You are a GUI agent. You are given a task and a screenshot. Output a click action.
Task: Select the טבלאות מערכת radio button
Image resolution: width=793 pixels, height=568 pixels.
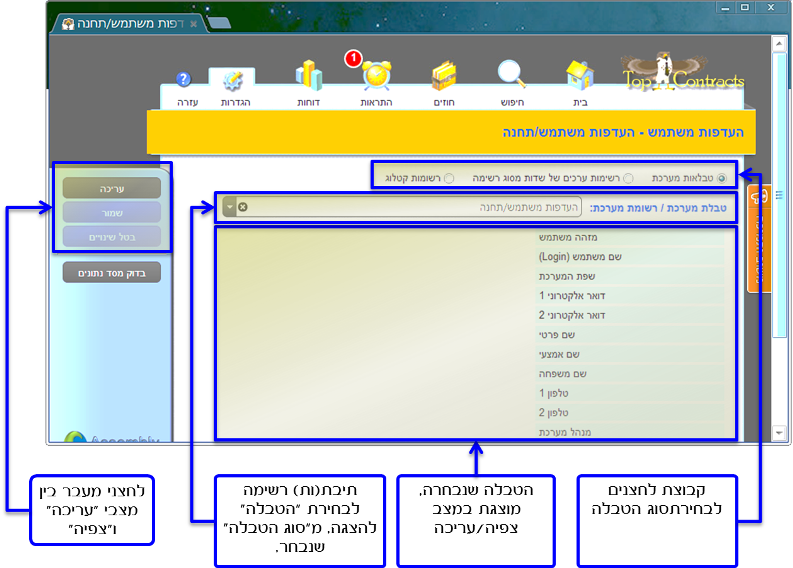pos(722,178)
